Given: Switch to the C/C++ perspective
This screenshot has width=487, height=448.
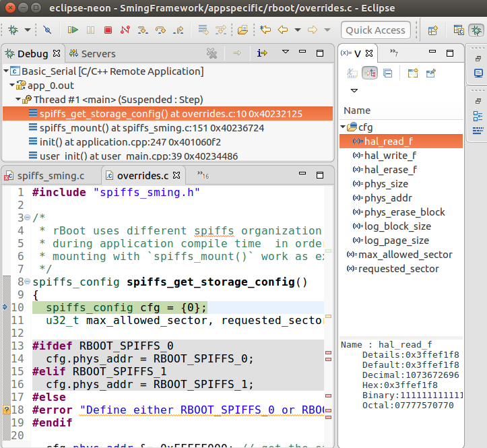Looking at the screenshot, I should tap(459, 30).
